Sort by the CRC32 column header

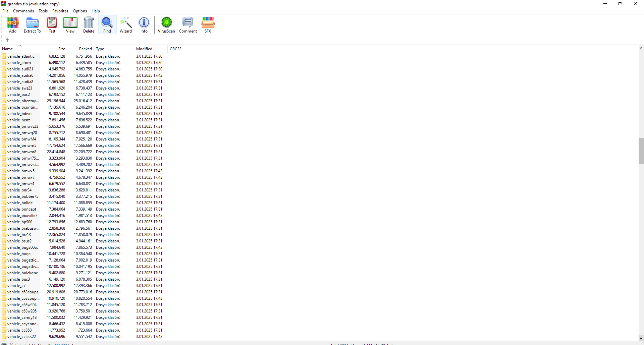(179, 49)
